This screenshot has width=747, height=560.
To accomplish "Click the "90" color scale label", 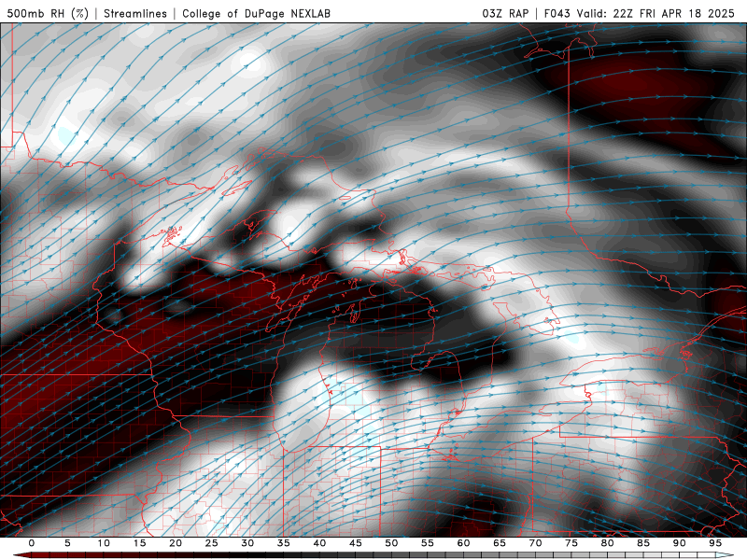I will [679, 543].
